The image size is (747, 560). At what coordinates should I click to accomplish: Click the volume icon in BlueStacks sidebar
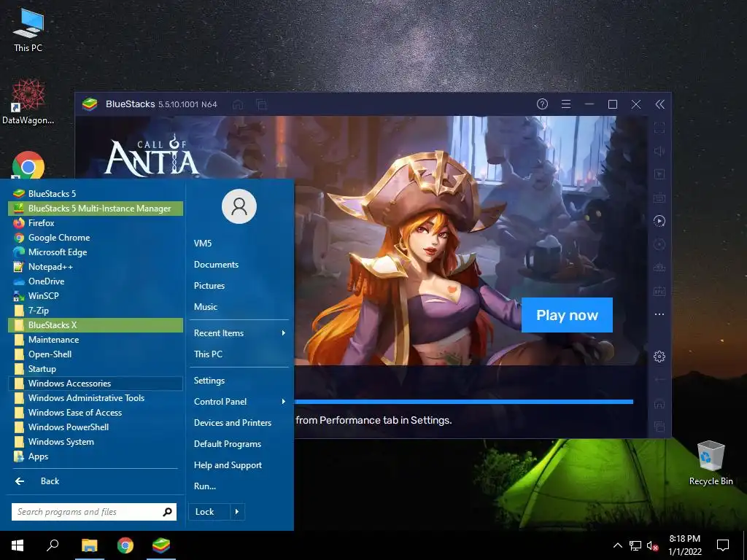659,151
